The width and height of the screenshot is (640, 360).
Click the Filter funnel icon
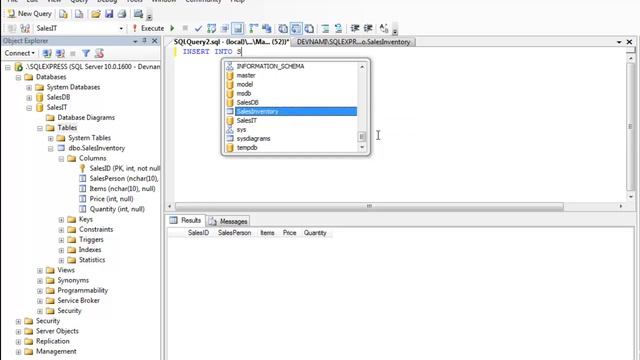click(x=86, y=53)
